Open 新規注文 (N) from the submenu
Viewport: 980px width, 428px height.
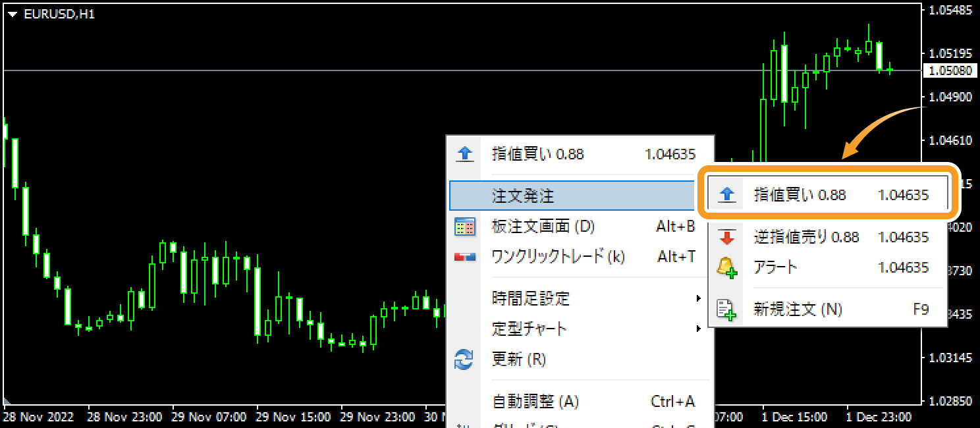click(x=828, y=309)
